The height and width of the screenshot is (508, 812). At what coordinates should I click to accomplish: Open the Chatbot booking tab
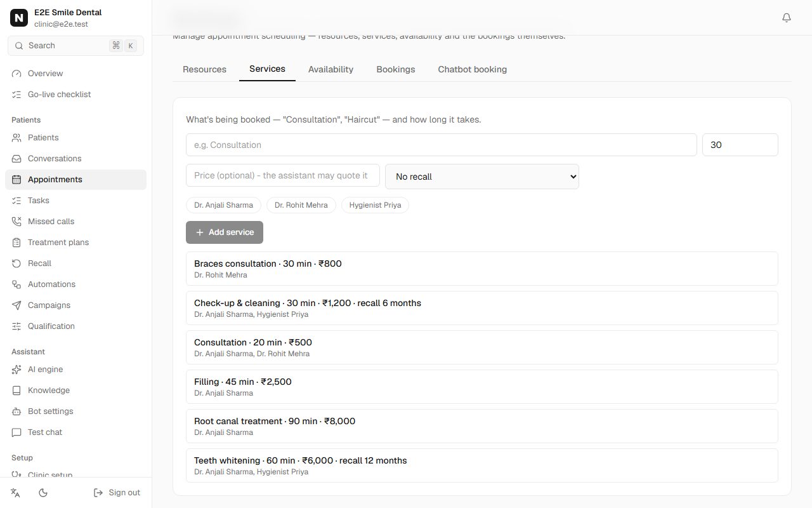(473, 69)
